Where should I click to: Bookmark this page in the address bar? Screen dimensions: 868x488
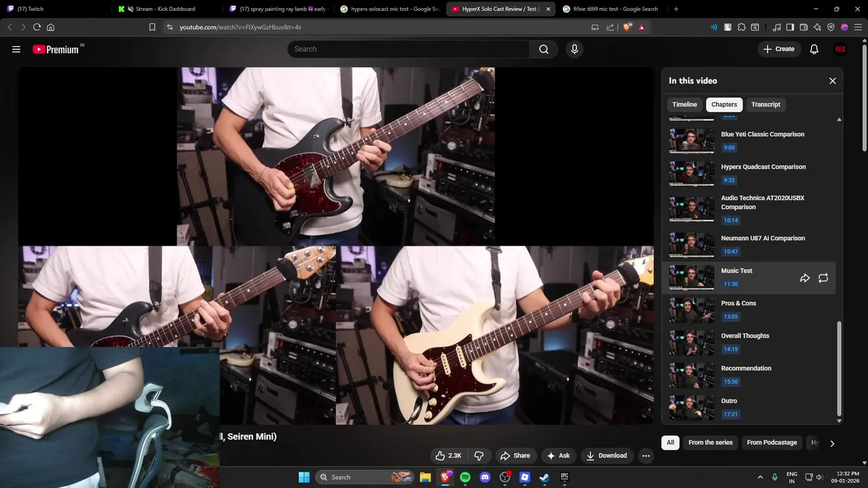pyautogui.click(x=152, y=27)
